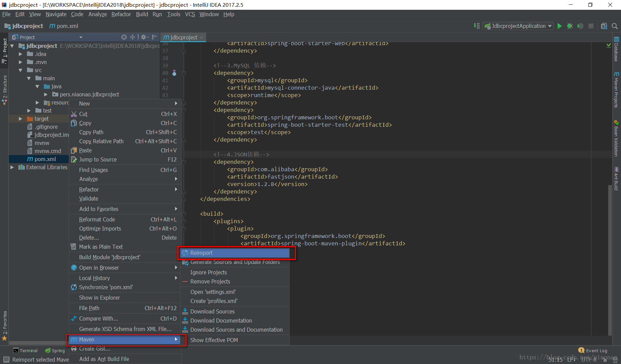Choose Generate Sources and Update Folders
Image resolution: width=621 pixels, height=364 pixels.
[x=235, y=262]
